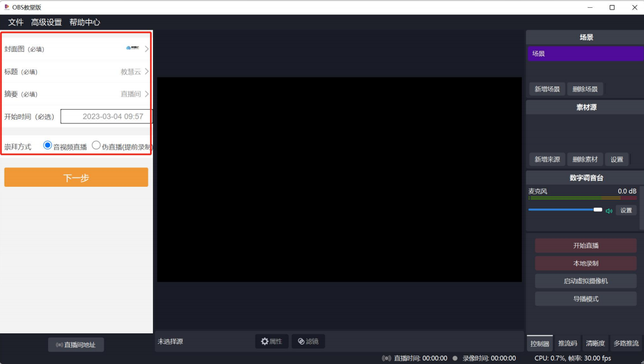Click the 开始直播 button
This screenshot has height=364, width=644.
(x=585, y=245)
